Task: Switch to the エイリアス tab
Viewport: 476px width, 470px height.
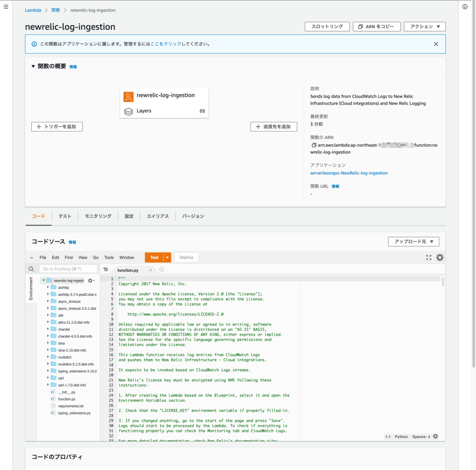Action: coord(158,216)
